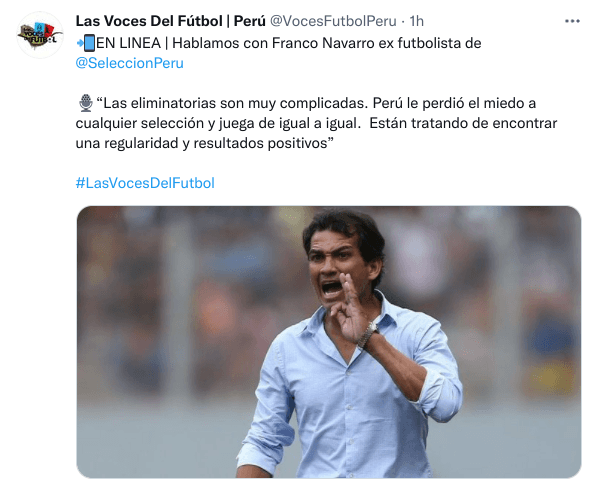Open the #LasVocesDelFutbol hashtag

(145, 183)
